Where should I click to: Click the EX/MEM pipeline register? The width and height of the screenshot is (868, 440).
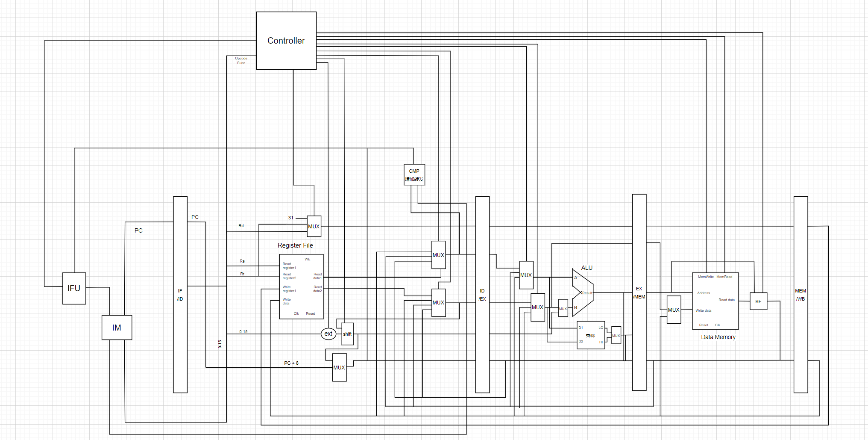pos(639,292)
